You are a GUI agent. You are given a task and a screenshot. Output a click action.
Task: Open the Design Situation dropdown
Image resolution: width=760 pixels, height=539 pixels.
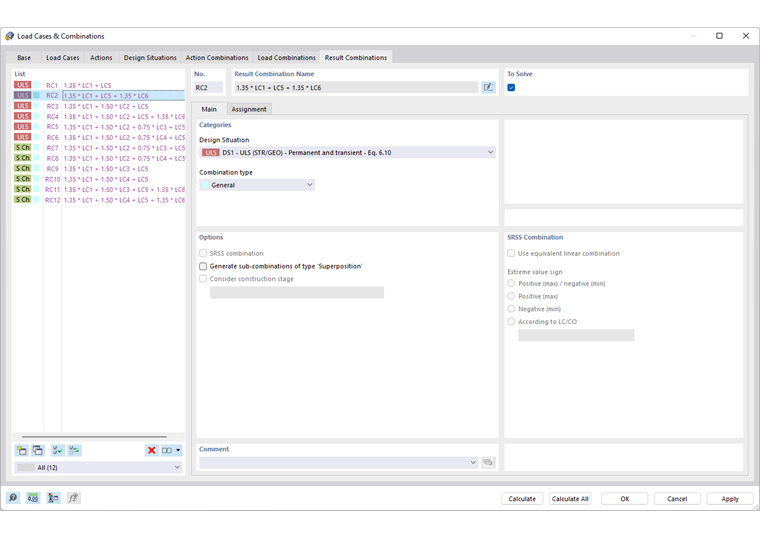pos(347,152)
